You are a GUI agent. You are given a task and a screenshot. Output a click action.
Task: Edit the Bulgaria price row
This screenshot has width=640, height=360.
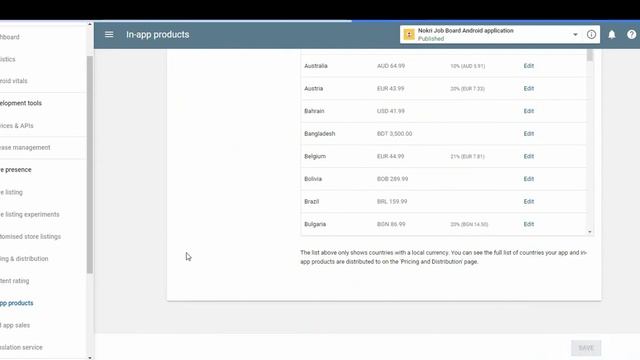click(x=529, y=224)
